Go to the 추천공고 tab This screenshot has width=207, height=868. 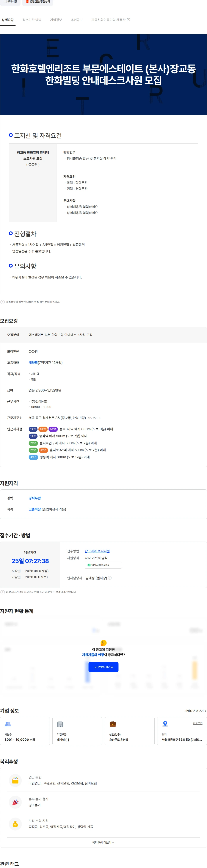77,20
